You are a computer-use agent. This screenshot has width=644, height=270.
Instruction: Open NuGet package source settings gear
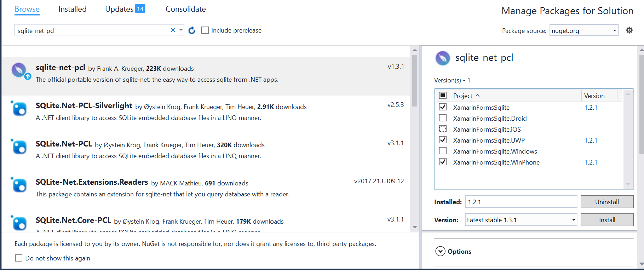(629, 30)
